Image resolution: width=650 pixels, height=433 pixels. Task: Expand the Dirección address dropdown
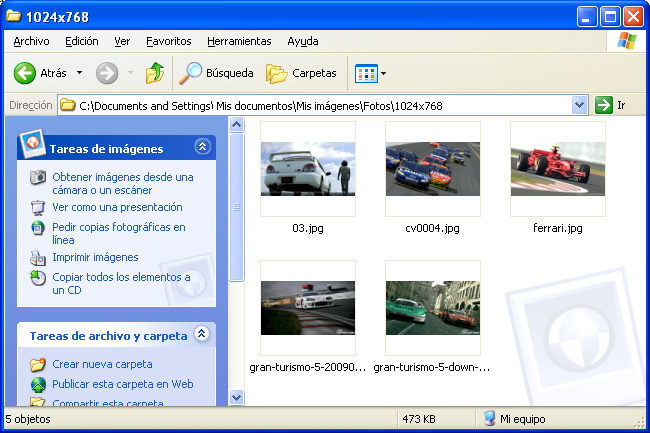(579, 105)
